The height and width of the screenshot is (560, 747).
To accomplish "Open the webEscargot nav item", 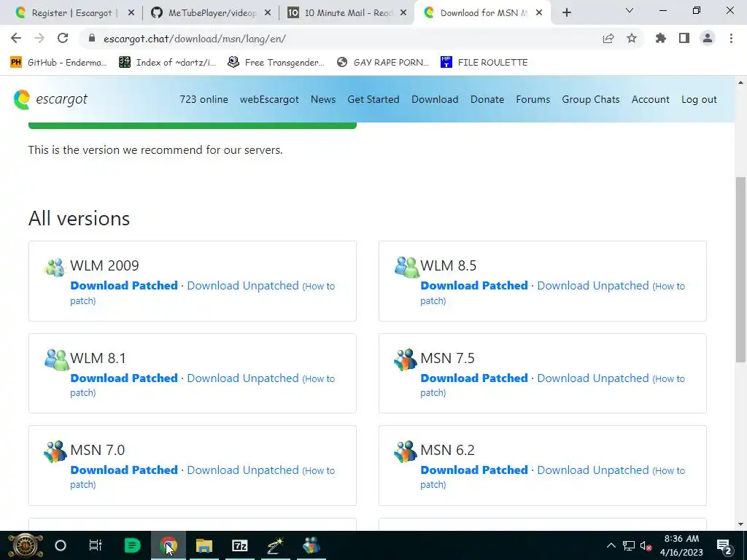I will [269, 99].
